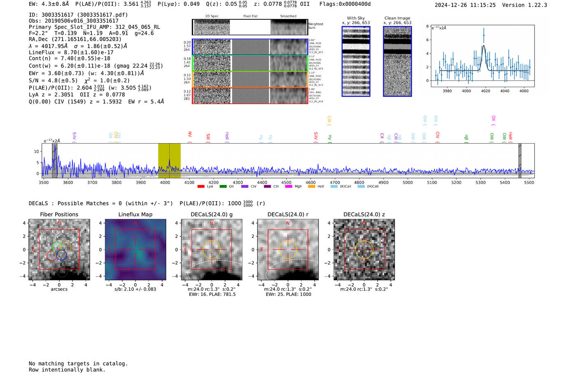Click the ID: 3003351617 (3003351617.pdf) line
This screenshot has height=392, width=576.
tap(78, 15)
